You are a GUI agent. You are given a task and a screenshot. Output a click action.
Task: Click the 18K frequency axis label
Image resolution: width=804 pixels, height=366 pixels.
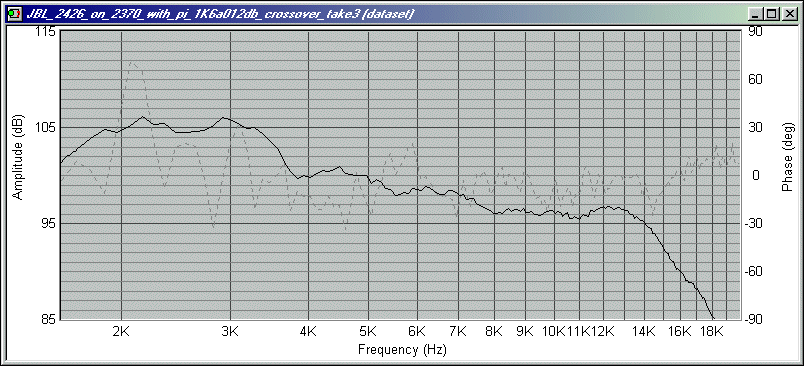[712, 331]
